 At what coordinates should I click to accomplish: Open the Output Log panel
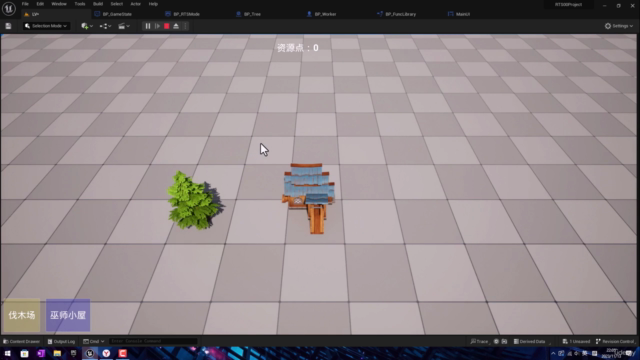point(61,341)
